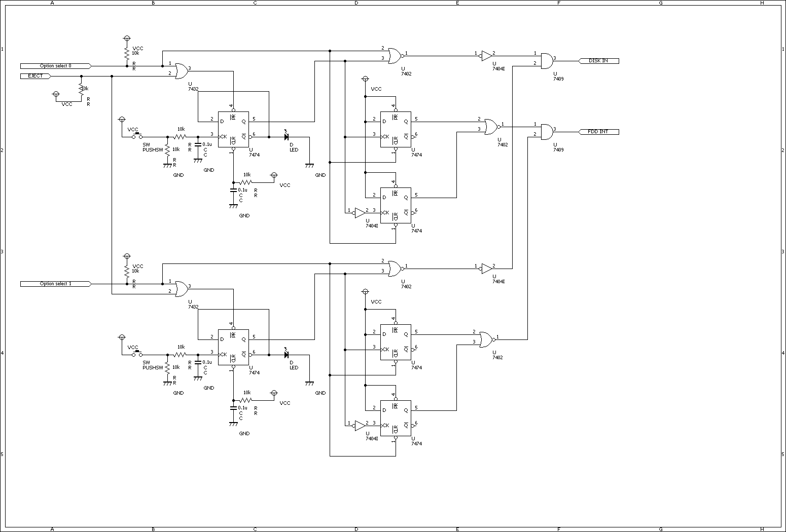Select the 7409 AND gate driving FDD INT
The width and height of the screenshot is (786, 532).
click(x=547, y=132)
